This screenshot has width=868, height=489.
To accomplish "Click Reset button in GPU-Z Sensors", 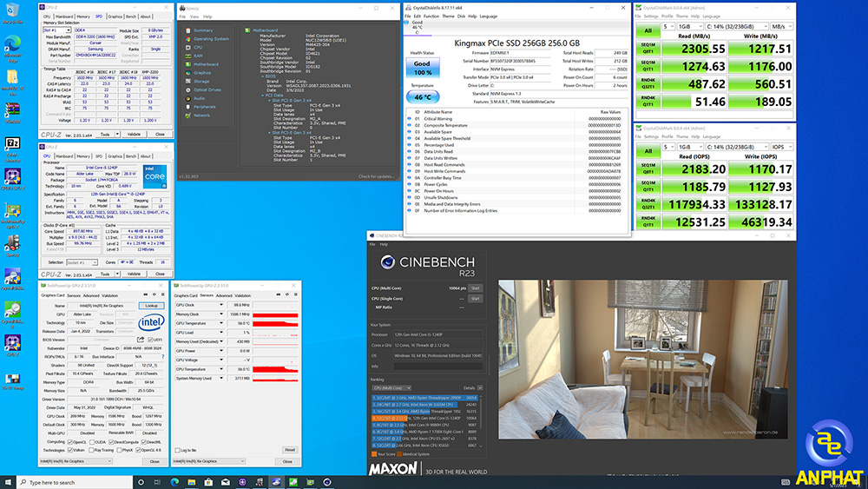I will coord(290,450).
